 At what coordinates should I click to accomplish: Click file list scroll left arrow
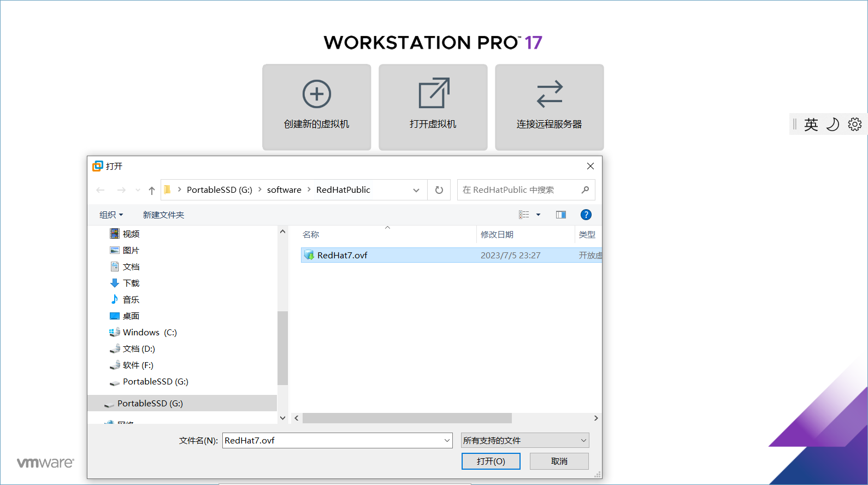[297, 418]
